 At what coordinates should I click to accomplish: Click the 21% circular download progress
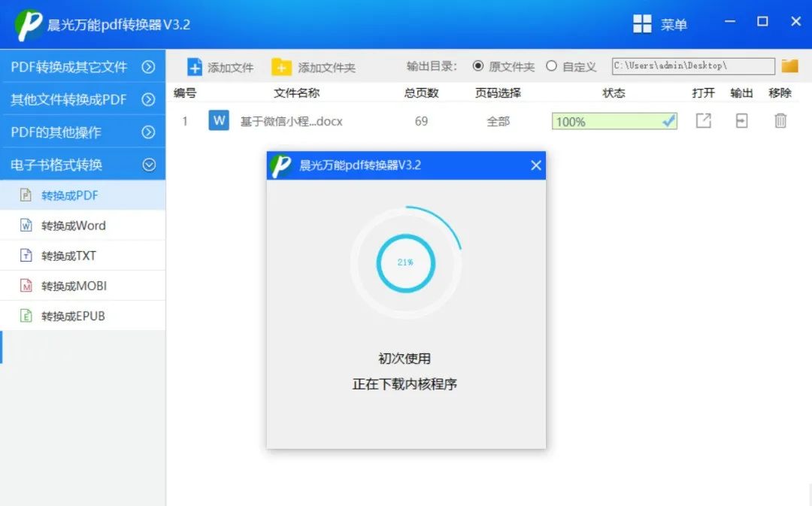click(x=405, y=262)
